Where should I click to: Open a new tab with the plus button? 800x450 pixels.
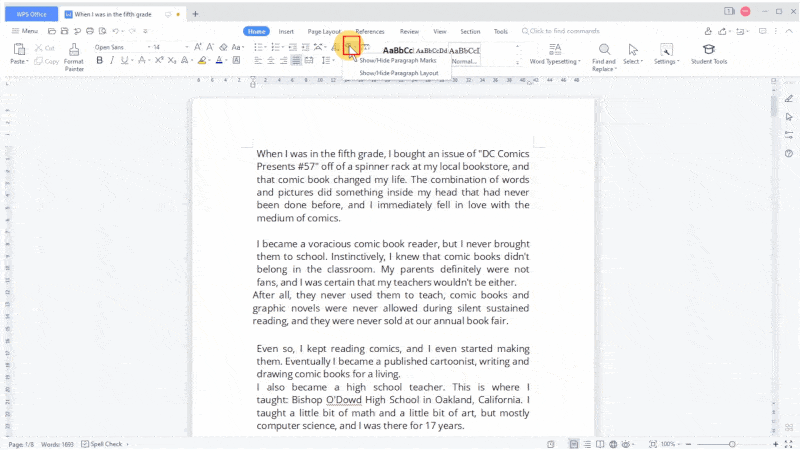195,14
